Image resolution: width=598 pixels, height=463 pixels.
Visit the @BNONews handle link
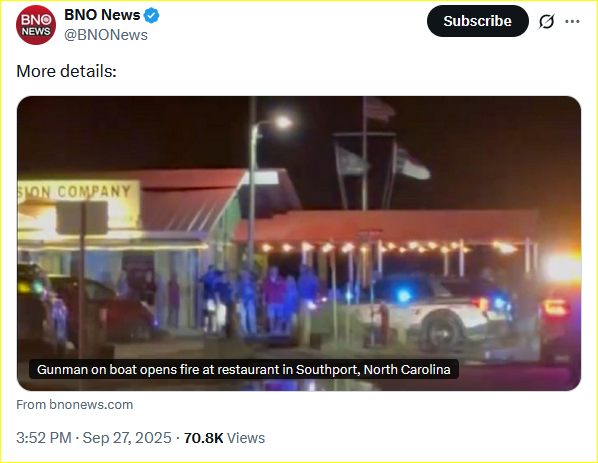[x=106, y=35]
